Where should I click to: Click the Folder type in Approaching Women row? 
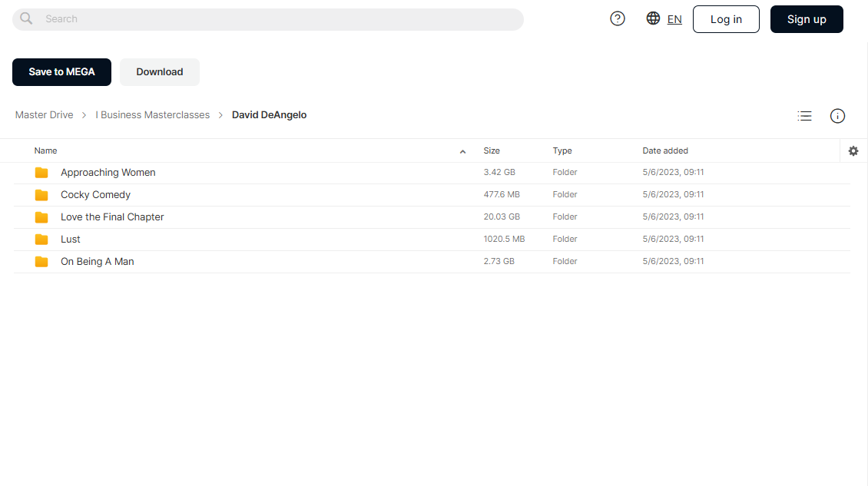tap(565, 172)
